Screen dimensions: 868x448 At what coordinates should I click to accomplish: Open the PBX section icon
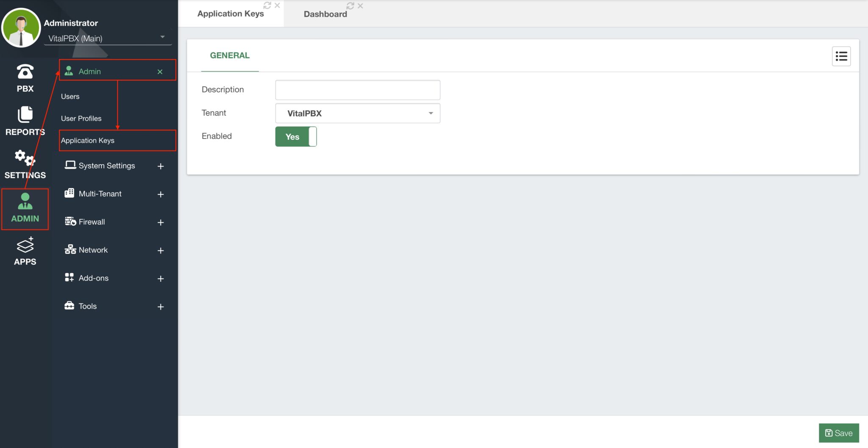pos(25,72)
